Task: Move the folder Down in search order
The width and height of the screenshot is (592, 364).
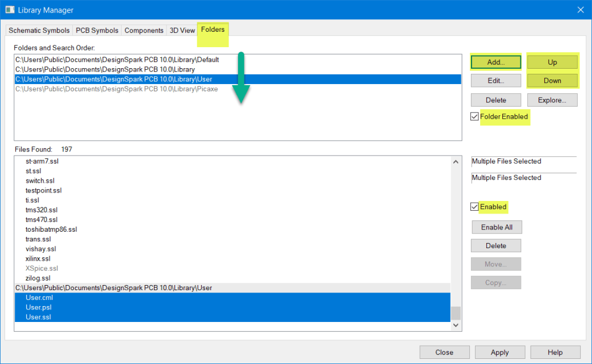Action: (x=552, y=81)
